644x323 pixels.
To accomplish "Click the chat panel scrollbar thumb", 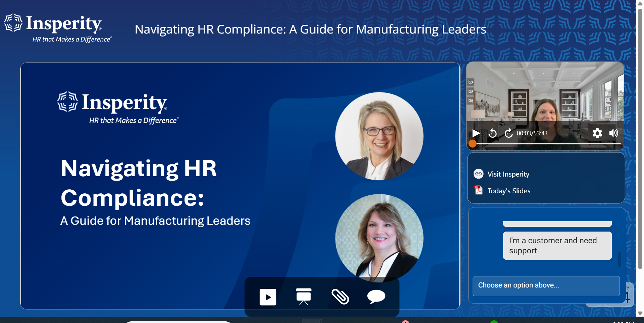I will tap(620, 259).
